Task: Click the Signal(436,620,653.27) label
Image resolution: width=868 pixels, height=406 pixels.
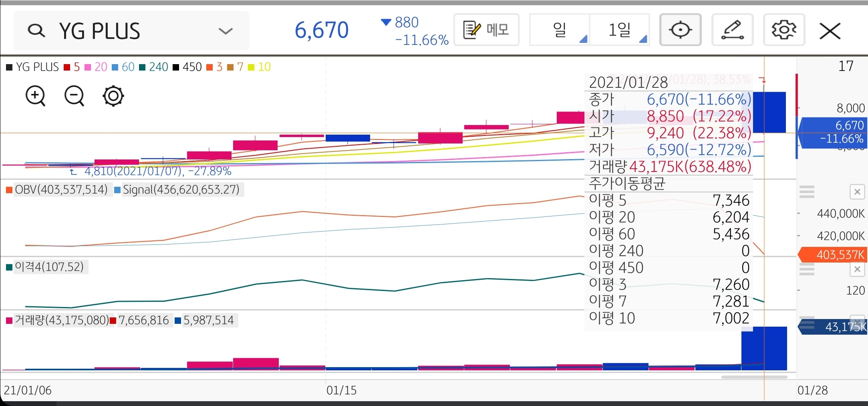Action: tap(181, 189)
